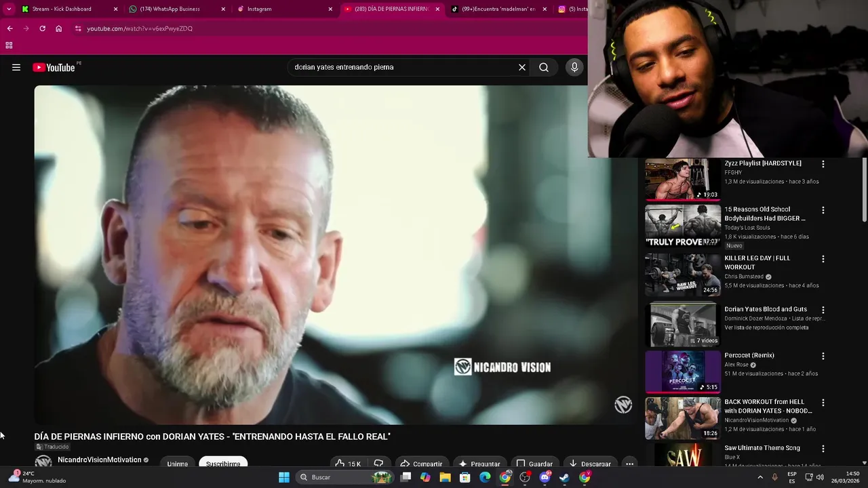Open Steam from taskbar
This screenshot has width=868, height=488.
point(564,477)
